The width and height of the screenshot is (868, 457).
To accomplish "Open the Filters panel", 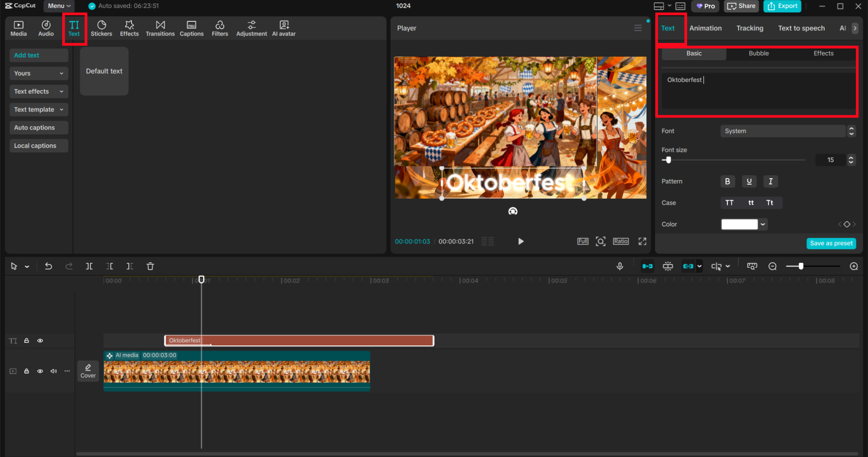I will coord(220,28).
